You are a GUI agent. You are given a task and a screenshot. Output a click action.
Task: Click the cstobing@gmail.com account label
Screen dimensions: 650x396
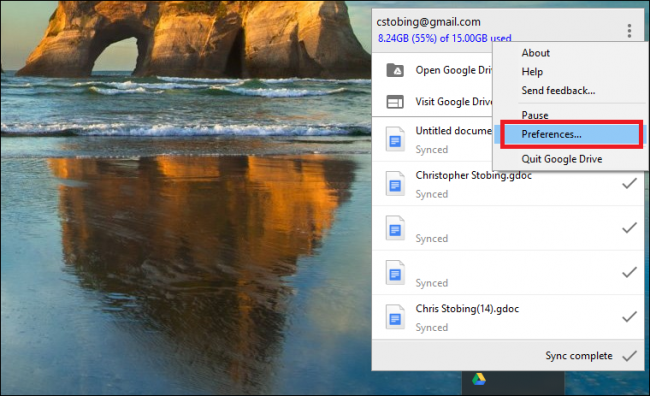(x=429, y=22)
